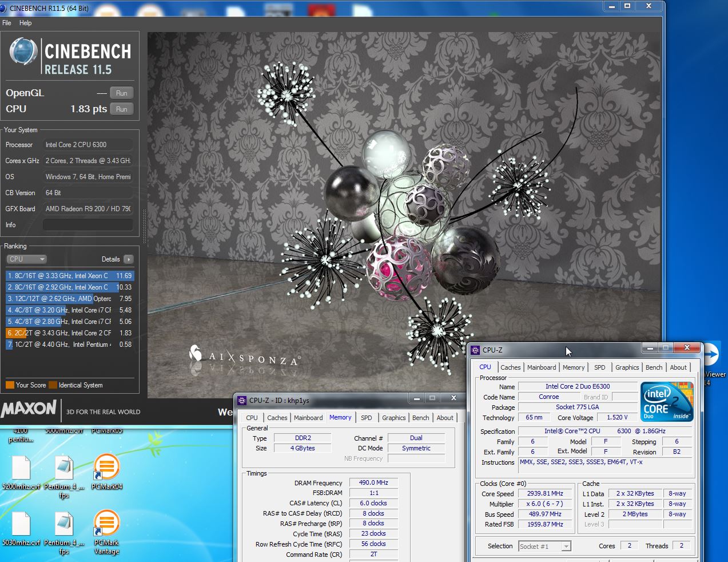Run the CPU benchmark
728x562 pixels.
point(122,109)
